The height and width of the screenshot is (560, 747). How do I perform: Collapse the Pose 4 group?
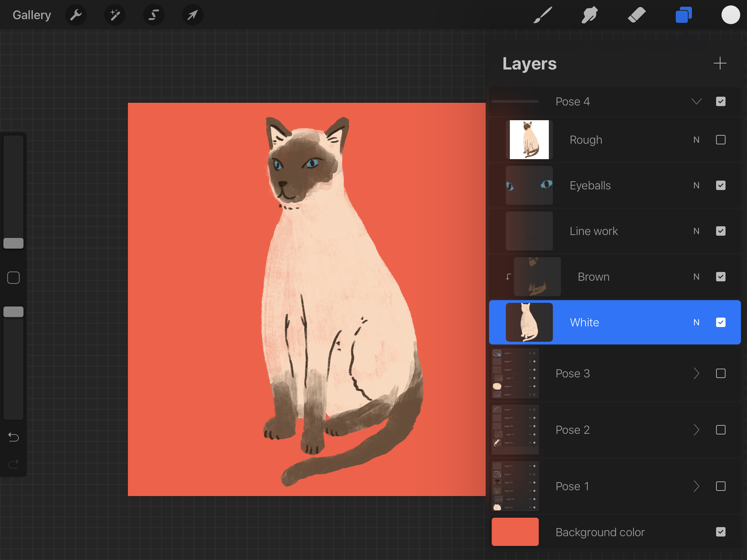click(696, 101)
